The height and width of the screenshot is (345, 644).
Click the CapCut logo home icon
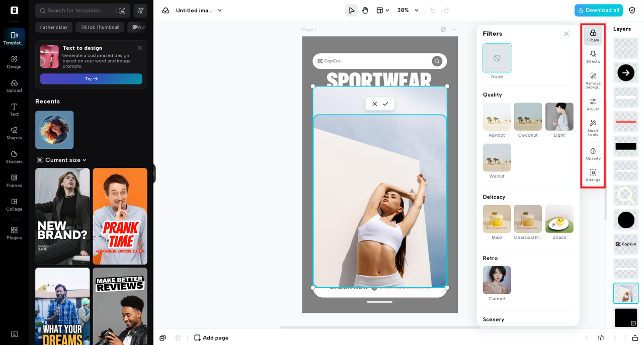(14, 10)
